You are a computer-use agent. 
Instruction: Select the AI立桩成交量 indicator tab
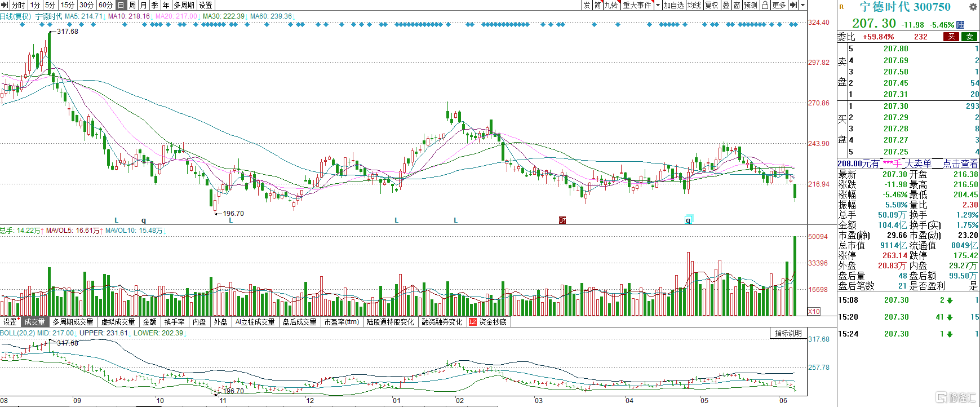tap(255, 322)
